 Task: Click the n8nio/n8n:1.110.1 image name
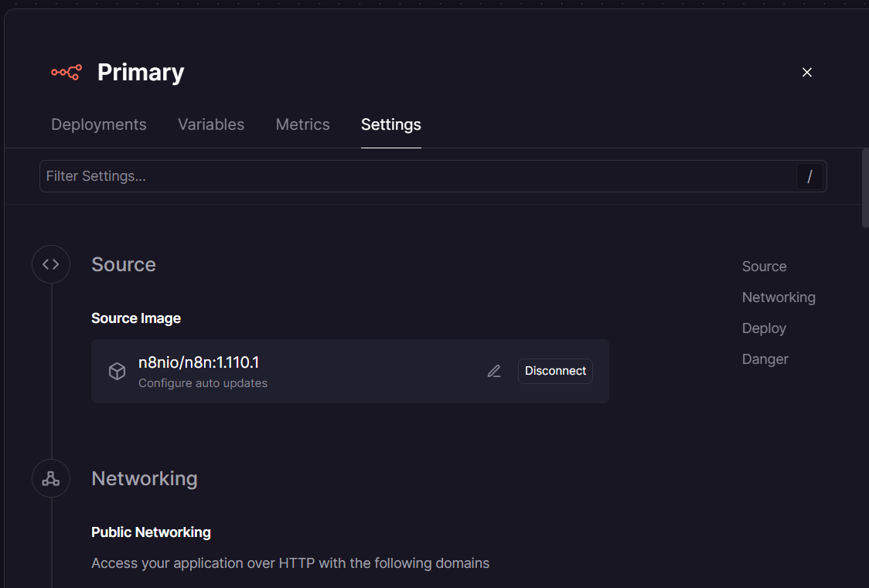[198, 362]
